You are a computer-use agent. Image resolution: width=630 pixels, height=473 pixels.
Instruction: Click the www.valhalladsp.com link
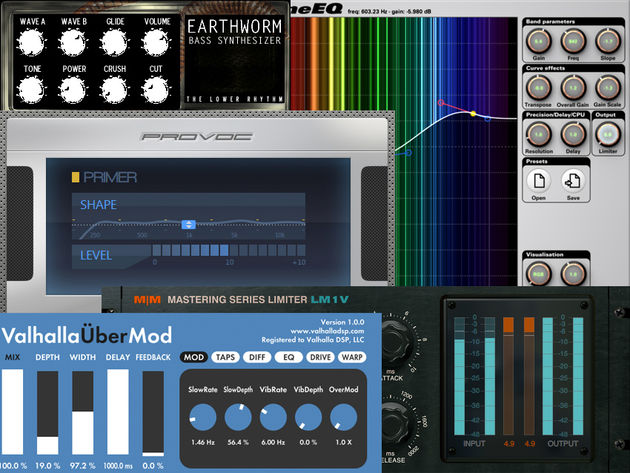[327, 331]
